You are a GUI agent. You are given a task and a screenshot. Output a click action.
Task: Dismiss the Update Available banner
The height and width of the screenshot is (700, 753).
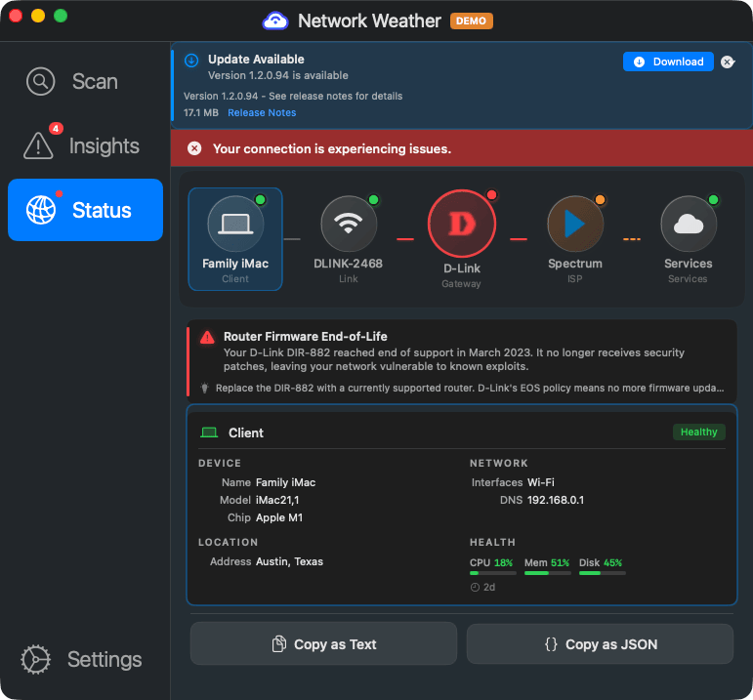coord(728,62)
